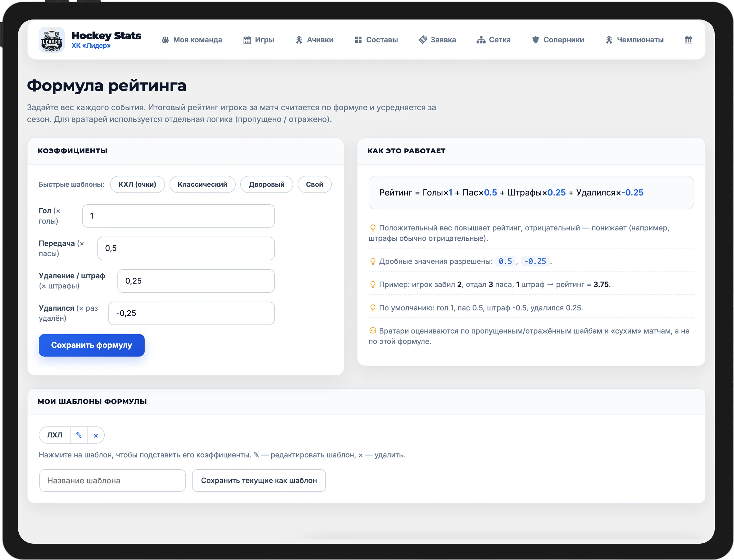This screenshot has width=734, height=560.
Task: Click the МОИ ШАБЛОНЫ ФОРМУЛЫ header
Action: (92, 402)
